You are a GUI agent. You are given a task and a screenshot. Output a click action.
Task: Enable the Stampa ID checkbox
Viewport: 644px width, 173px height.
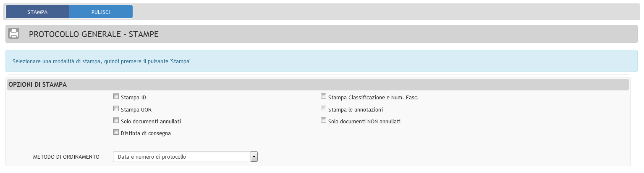pyautogui.click(x=116, y=97)
